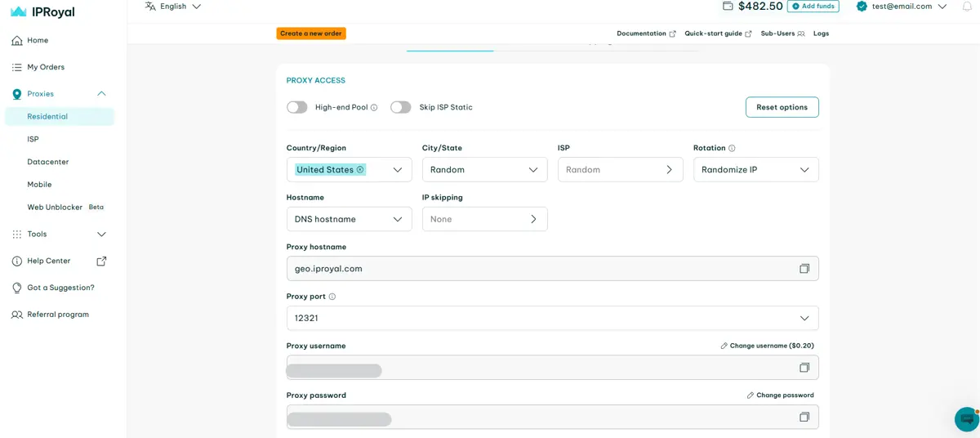Click the Reset options button
The width and height of the screenshot is (980, 438).
click(782, 107)
